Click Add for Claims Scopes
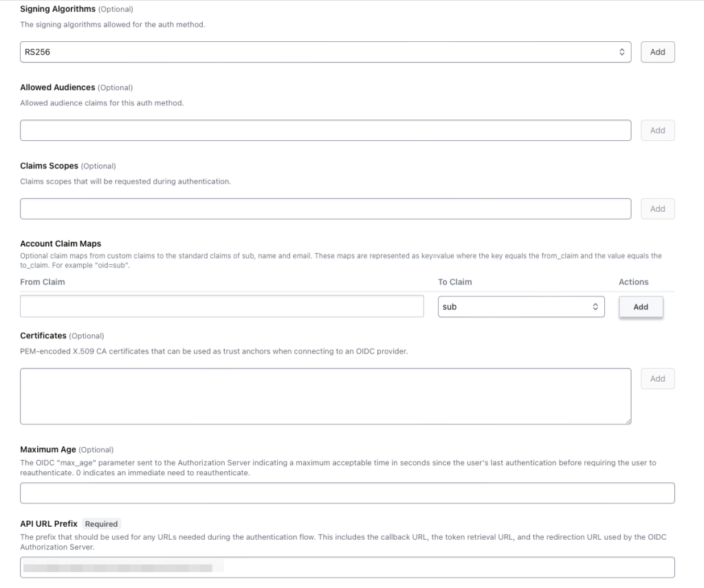Image resolution: width=704 pixels, height=588 pixels. pyautogui.click(x=657, y=208)
